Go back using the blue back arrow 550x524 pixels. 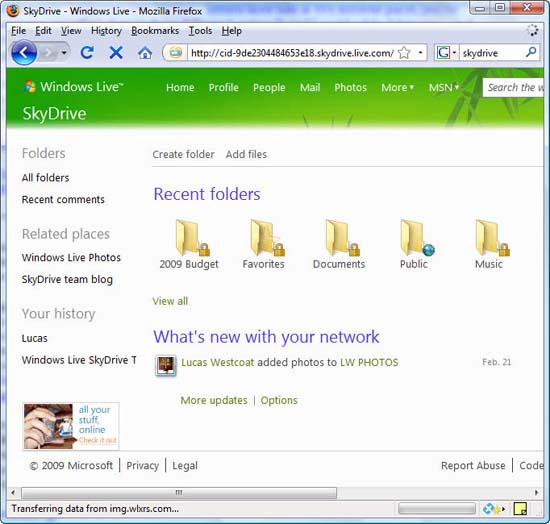pos(24,53)
